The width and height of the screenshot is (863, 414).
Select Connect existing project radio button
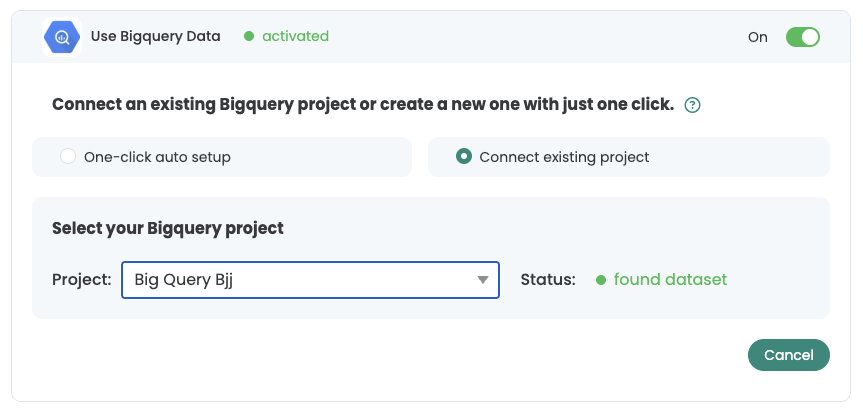point(464,156)
